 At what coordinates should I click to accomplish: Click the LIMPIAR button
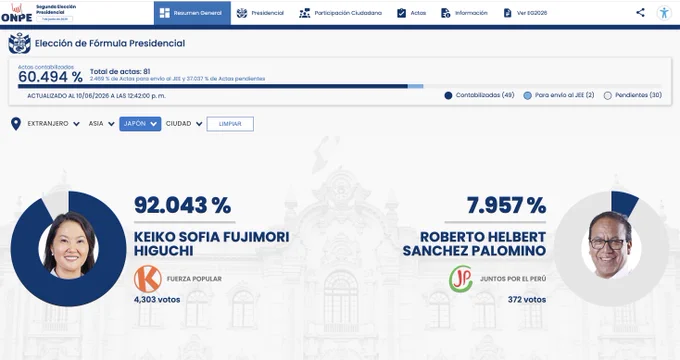coord(230,124)
